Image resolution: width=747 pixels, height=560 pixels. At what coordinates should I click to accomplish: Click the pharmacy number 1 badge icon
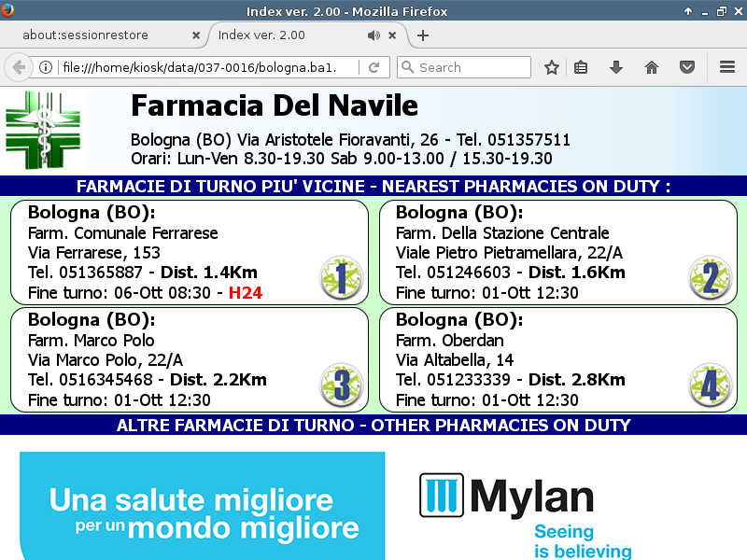coord(341,278)
